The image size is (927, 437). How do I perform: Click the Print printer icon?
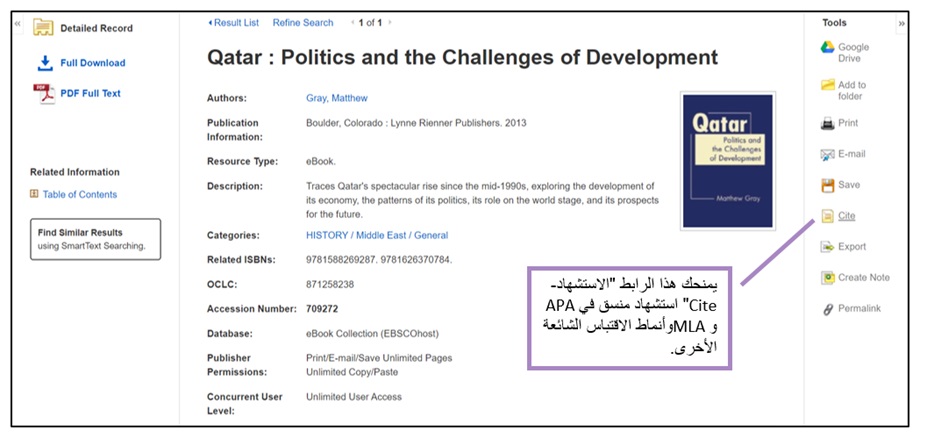tap(827, 124)
